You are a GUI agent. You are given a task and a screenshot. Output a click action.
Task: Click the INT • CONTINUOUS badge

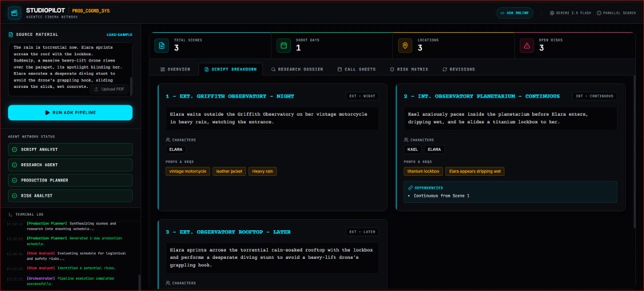[x=594, y=96]
